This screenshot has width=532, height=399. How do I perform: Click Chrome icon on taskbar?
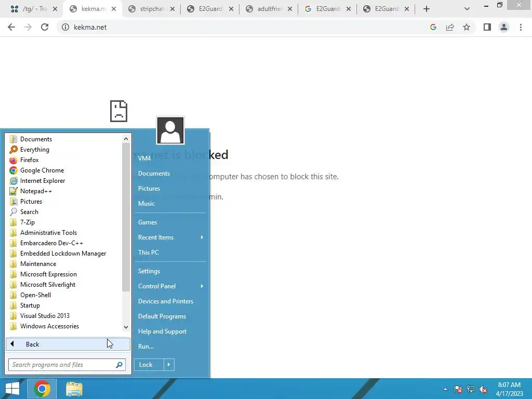[42, 389]
